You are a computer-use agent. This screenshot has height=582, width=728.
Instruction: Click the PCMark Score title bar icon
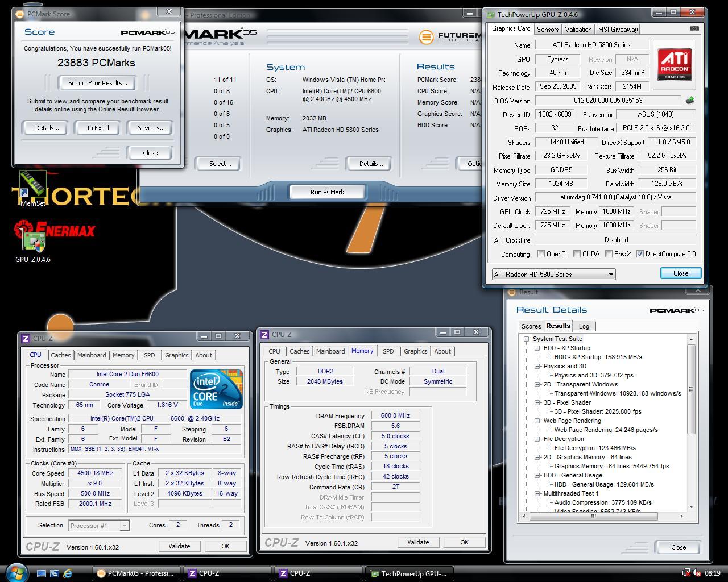pos(20,14)
